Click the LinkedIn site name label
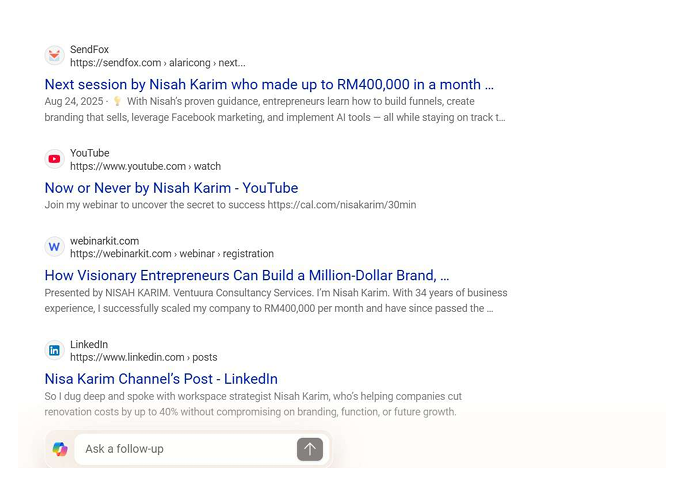This screenshot has width=682, height=479. (89, 345)
